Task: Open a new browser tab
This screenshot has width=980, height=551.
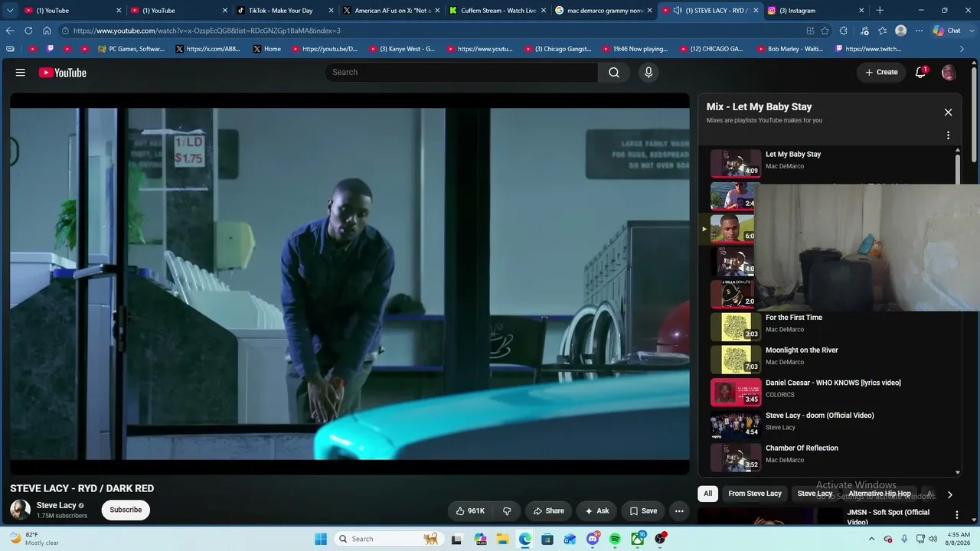Action: pos(880,11)
